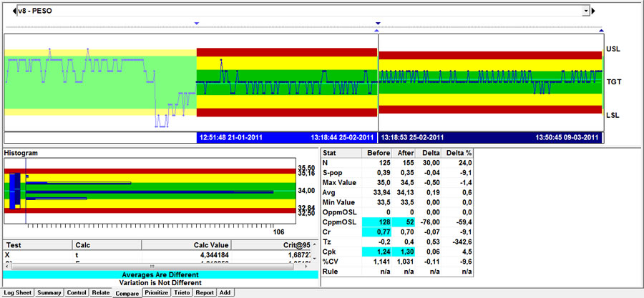Select the Relate tab

pos(101,292)
